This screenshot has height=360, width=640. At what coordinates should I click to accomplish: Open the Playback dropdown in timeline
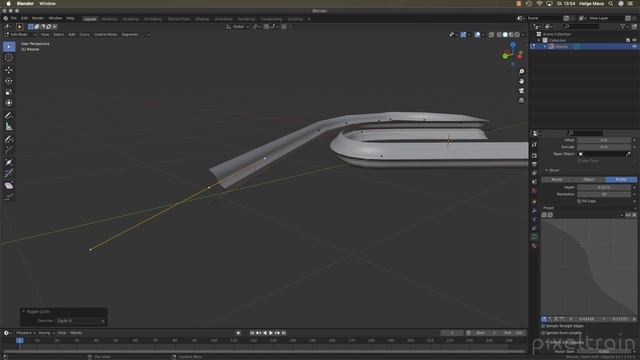(25, 333)
